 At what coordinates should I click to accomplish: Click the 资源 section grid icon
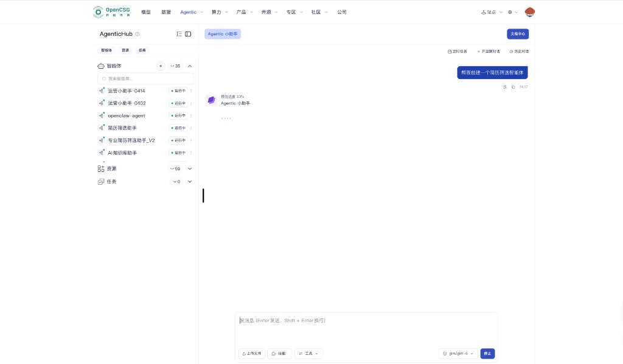(101, 169)
